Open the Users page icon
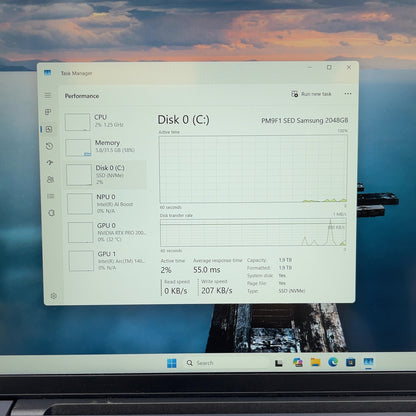The height and width of the screenshot is (416, 416). [50, 180]
